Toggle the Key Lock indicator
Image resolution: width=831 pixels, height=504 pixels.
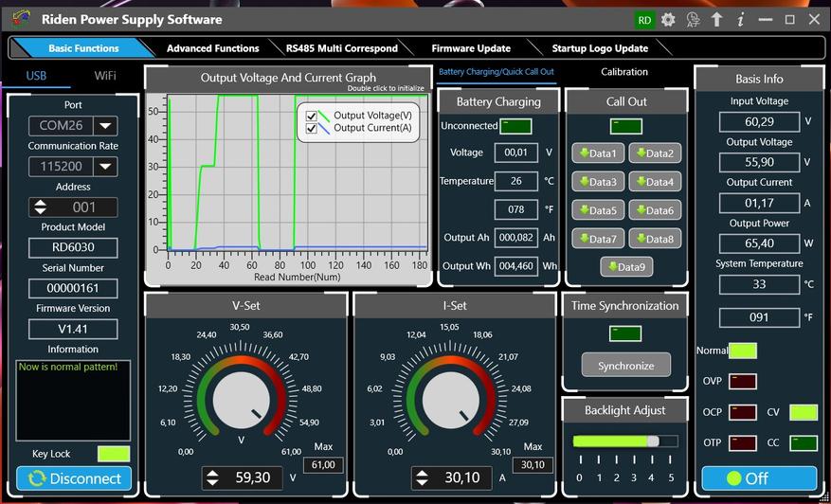pos(114,454)
